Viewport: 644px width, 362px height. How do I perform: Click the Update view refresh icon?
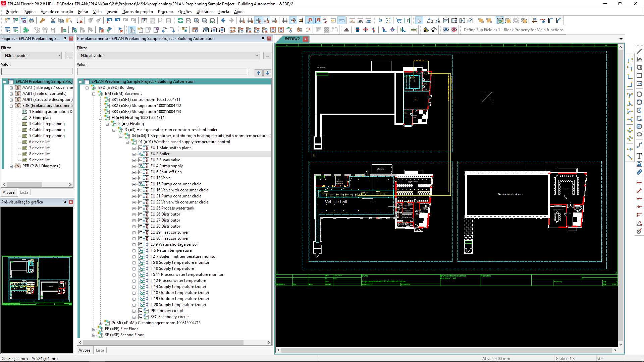click(x=180, y=20)
